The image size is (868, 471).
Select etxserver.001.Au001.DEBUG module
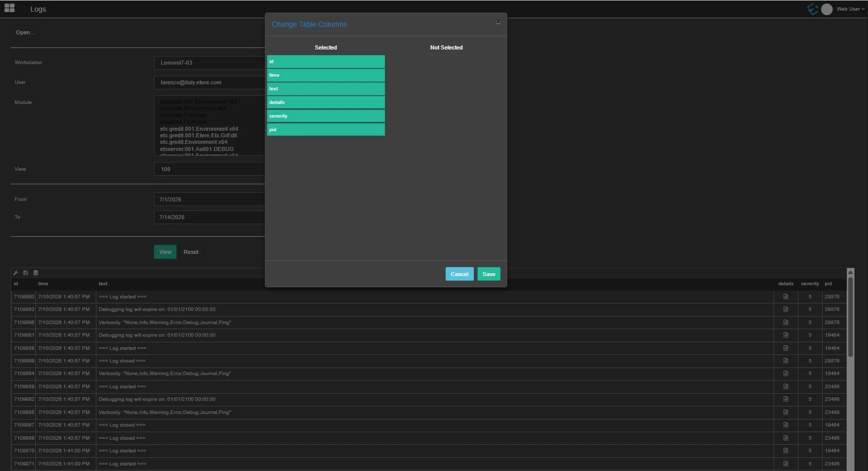click(197, 149)
